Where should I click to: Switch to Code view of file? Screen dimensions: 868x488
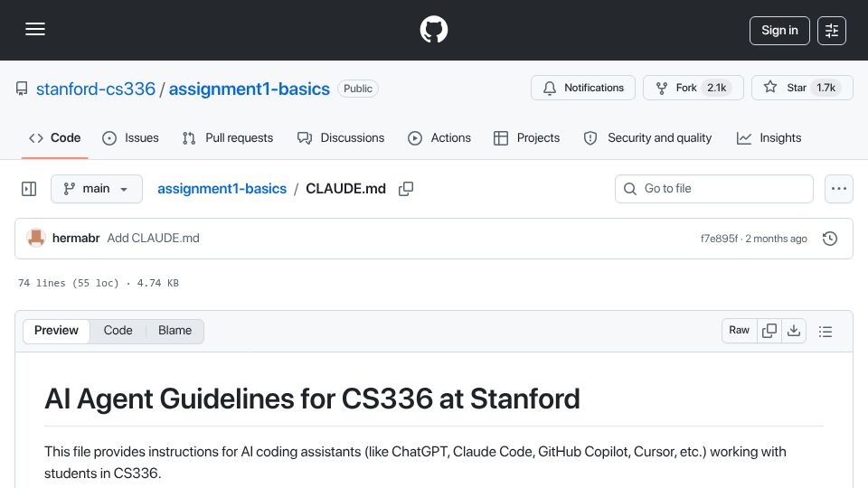pyautogui.click(x=118, y=331)
